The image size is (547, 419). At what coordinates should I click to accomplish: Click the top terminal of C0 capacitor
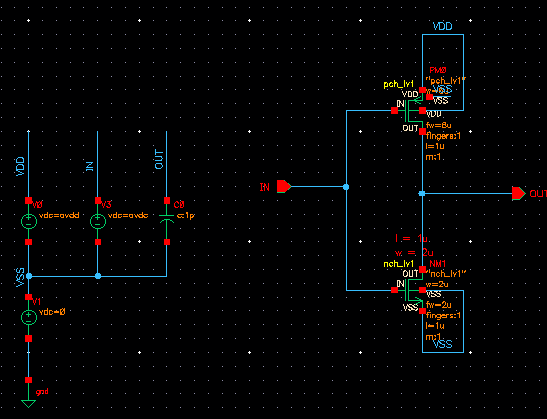click(x=167, y=201)
